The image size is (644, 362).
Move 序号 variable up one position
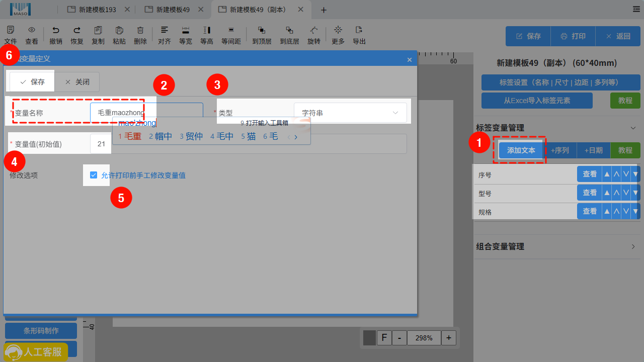[x=616, y=174]
